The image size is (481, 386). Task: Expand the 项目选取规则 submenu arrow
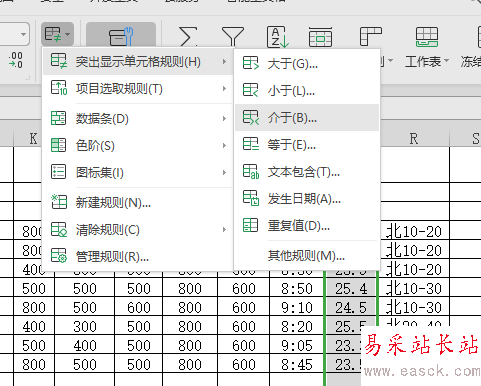pyautogui.click(x=224, y=89)
